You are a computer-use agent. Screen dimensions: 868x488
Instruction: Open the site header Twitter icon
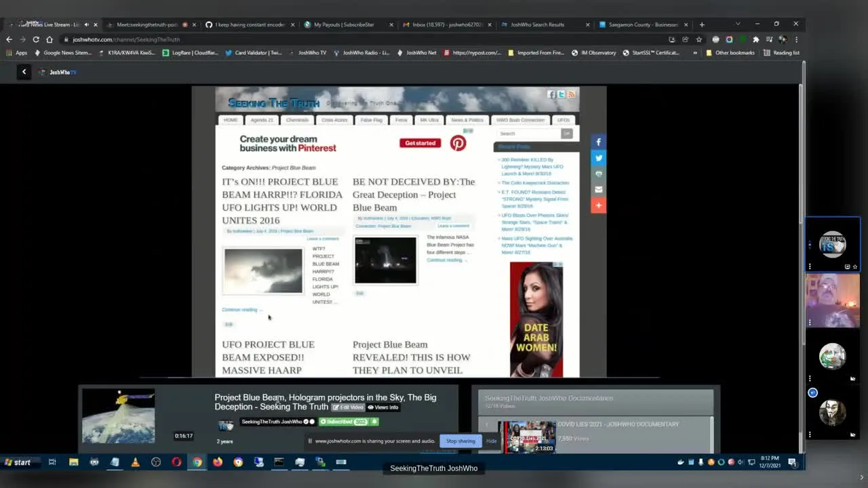561,94
